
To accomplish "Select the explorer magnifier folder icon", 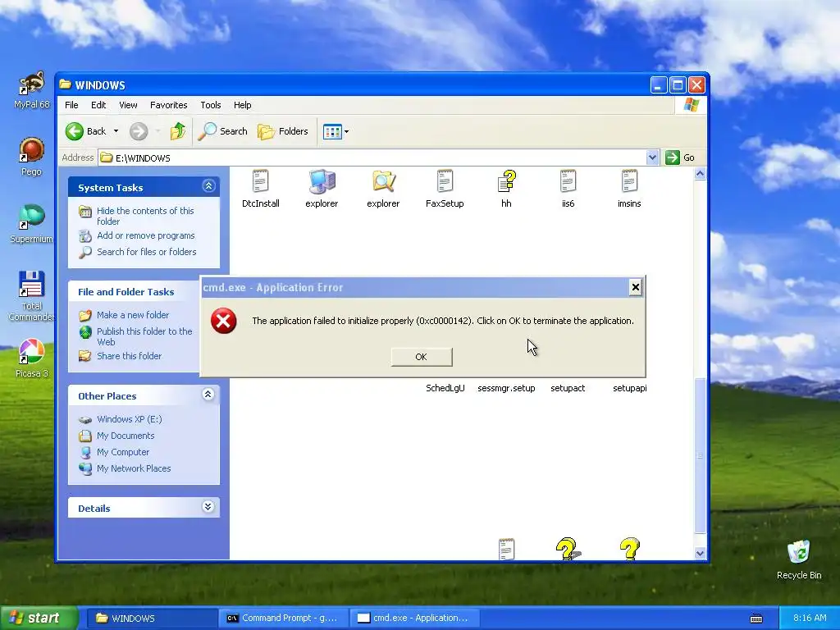I will 384,181.
